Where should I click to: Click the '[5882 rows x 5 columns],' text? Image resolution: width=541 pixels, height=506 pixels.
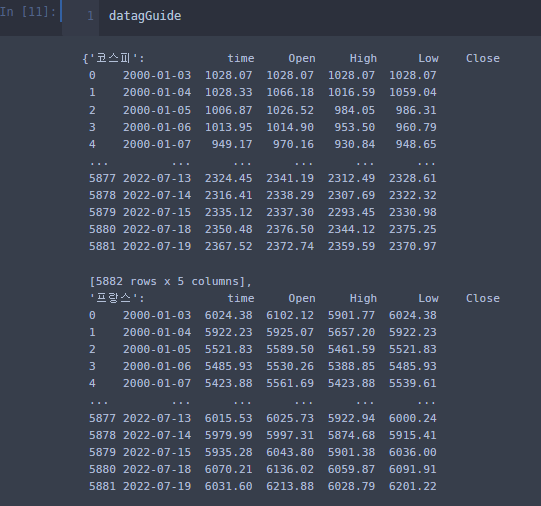click(x=170, y=281)
